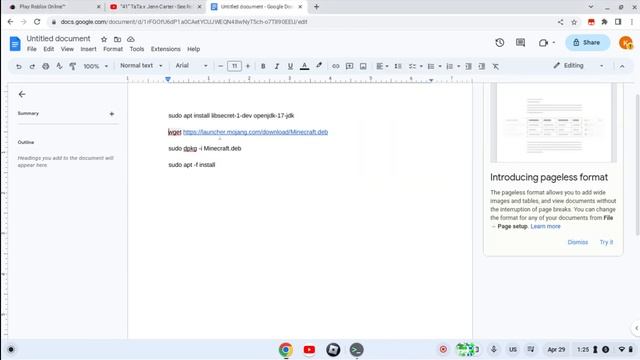The image size is (640, 360).
Task: Open version history clock icon
Action: pos(500,42)
